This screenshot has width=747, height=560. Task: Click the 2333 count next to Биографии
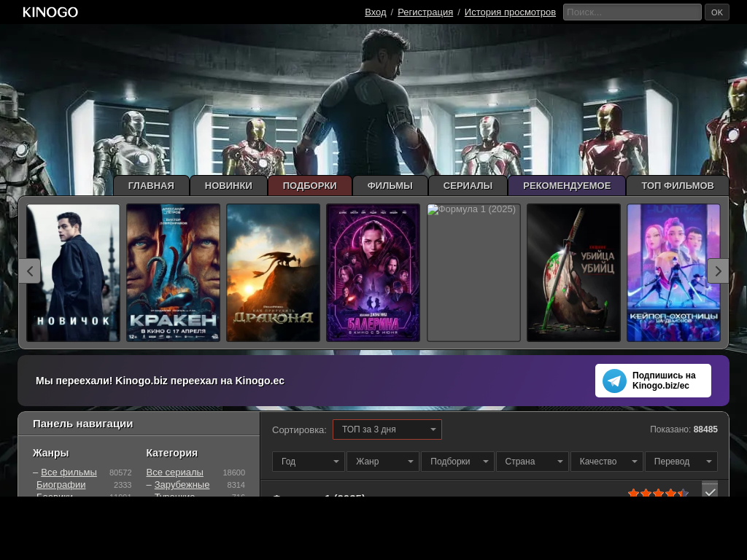[x=123, y=485]
